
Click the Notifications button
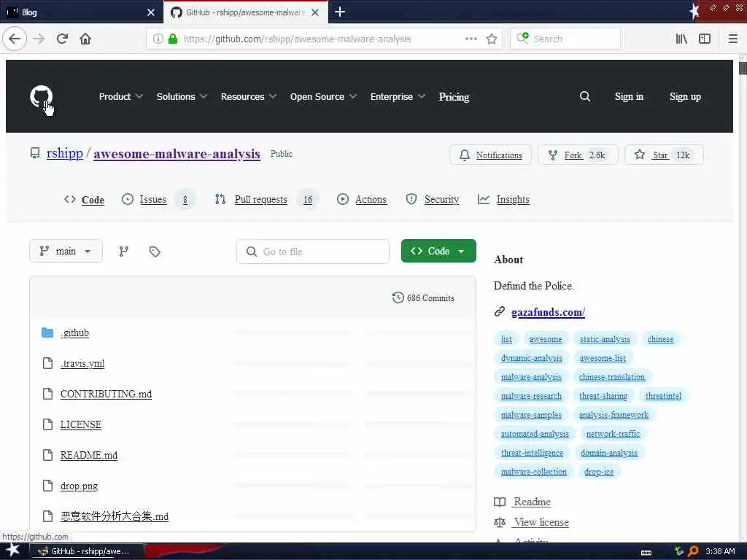pos(490,155)
